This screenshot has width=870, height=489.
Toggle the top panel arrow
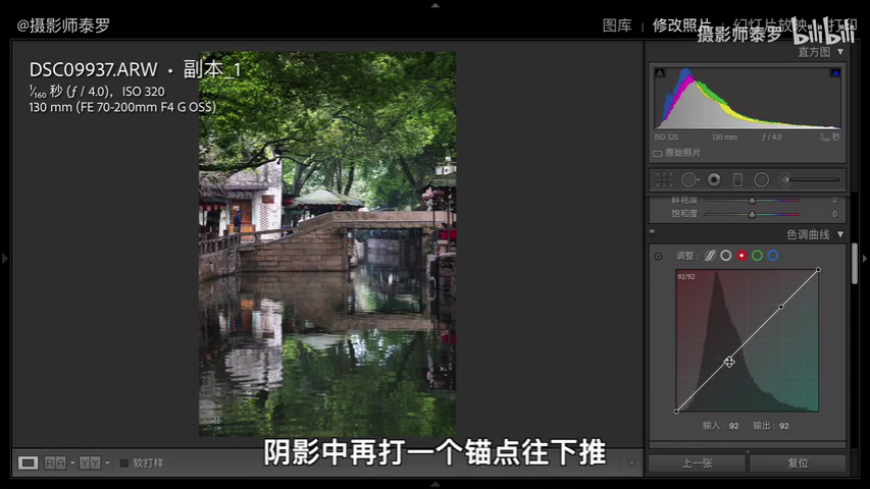point(435,5)
